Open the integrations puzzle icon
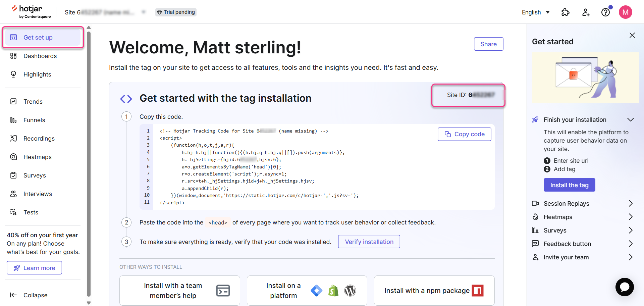Image resolution: width=644 pixels, height=306 pixels. (x=566, y=12)
